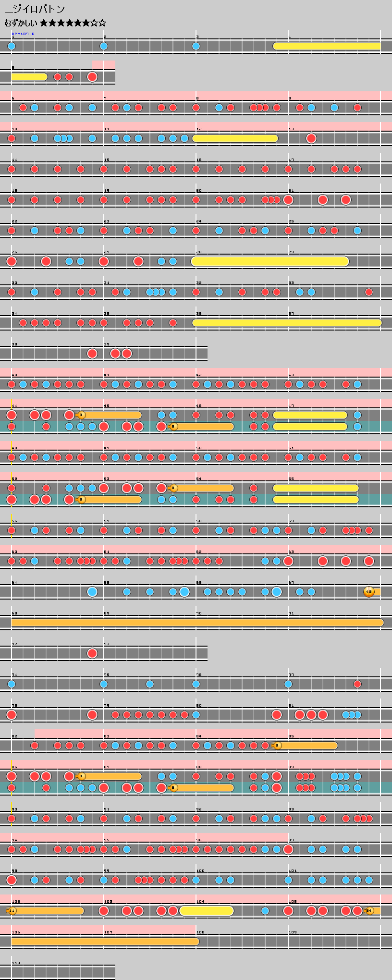Screen dimensions: 392x980
Task: Select the first blue note in measure 1
Action: coord(12,46)
